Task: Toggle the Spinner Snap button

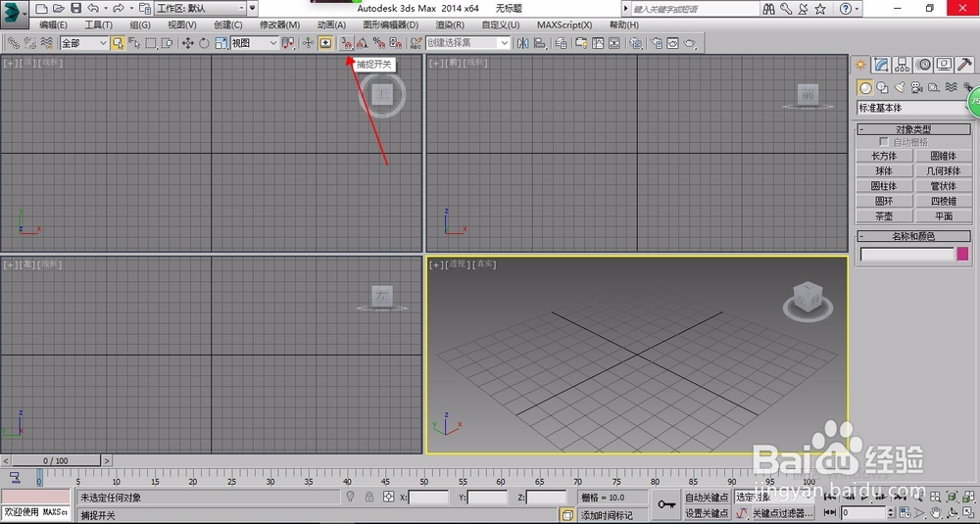Action: coord(395,42)
